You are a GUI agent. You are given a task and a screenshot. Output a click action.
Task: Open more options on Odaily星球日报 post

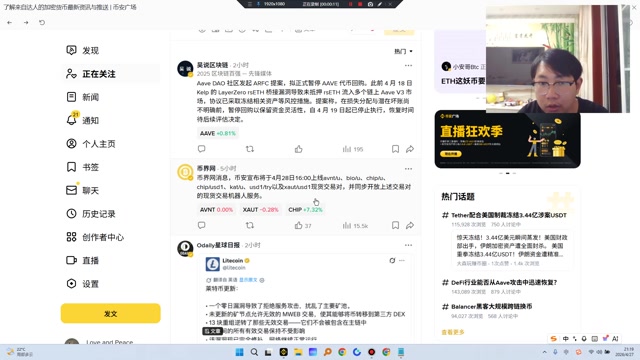coord(408,245)
